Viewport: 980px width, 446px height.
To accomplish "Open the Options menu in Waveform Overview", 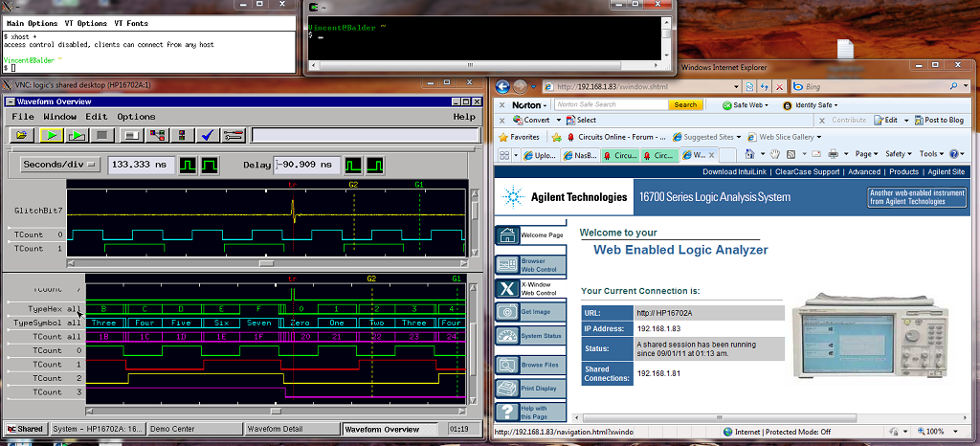I will (x=136, y=117).
